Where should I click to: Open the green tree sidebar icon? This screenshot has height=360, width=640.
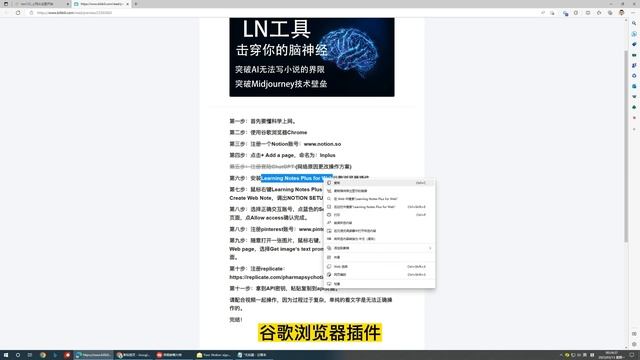pyautogui.click(x=634, y=107)
